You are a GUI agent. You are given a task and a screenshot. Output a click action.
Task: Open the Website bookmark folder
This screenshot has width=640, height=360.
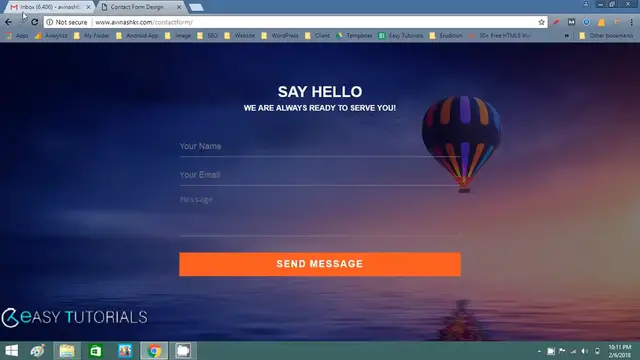240,36
